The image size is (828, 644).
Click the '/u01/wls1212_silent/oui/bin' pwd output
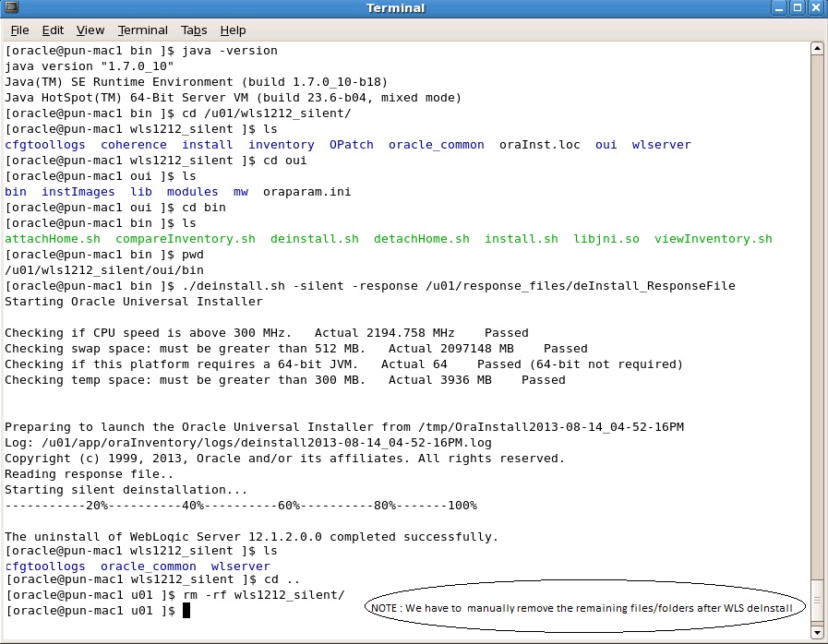click(104, 270)
